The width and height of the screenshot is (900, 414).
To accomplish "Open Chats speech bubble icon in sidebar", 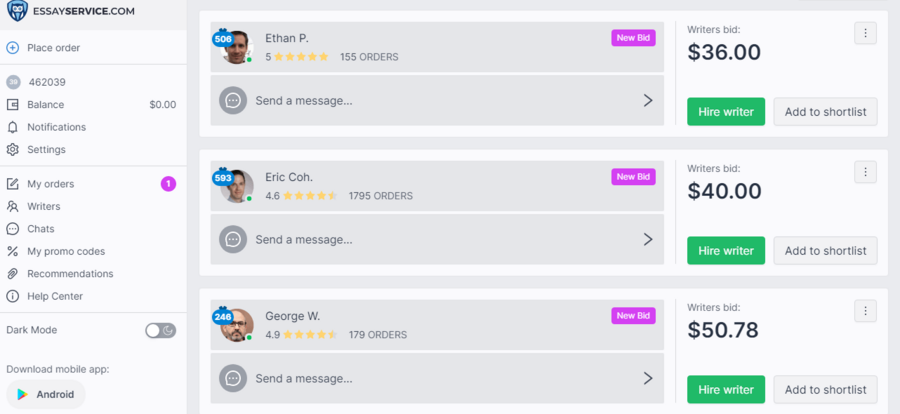I will [x=13, y=229].
